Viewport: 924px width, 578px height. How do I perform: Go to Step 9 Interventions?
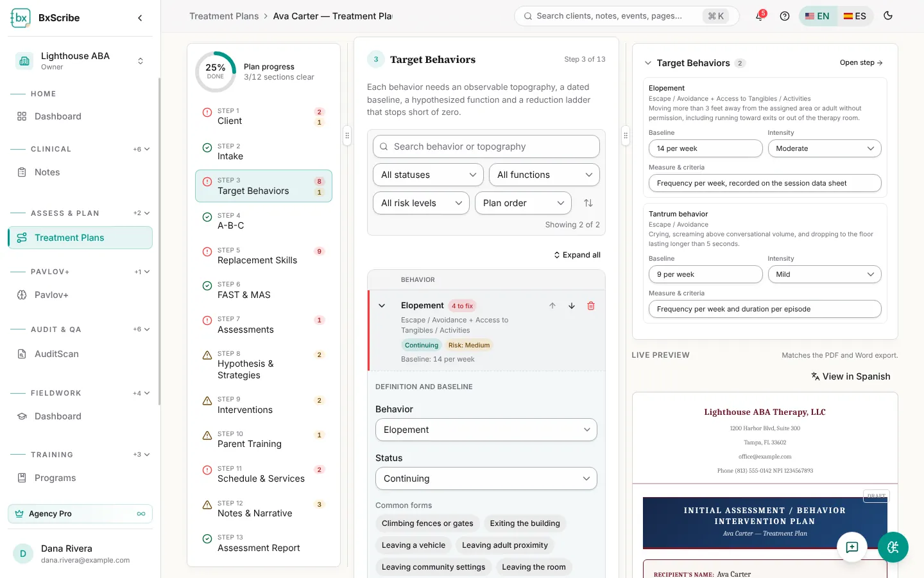tap(264, 405)
